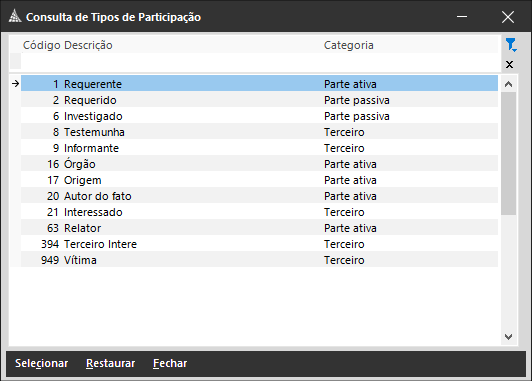Select the Requerente row

(x=259, y=84)
